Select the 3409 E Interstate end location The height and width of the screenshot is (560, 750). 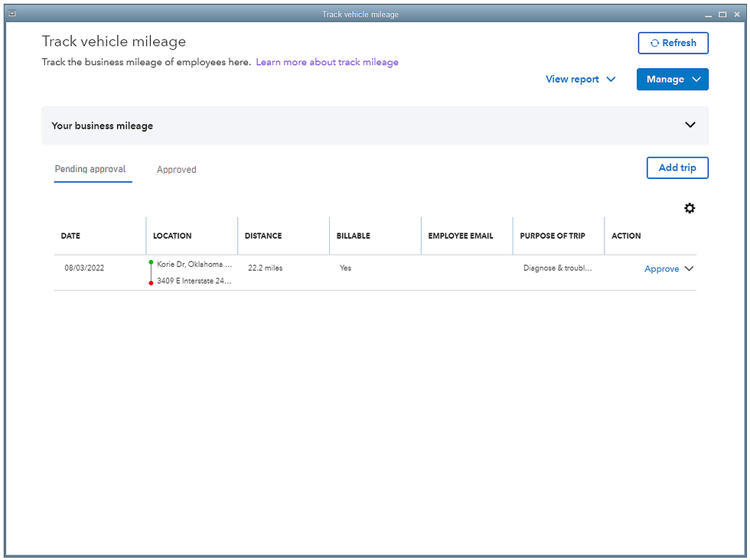(x=194, y=281)
